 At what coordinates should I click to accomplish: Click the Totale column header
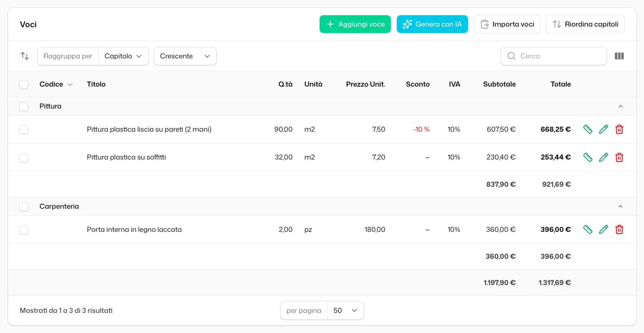coord(561,84)
